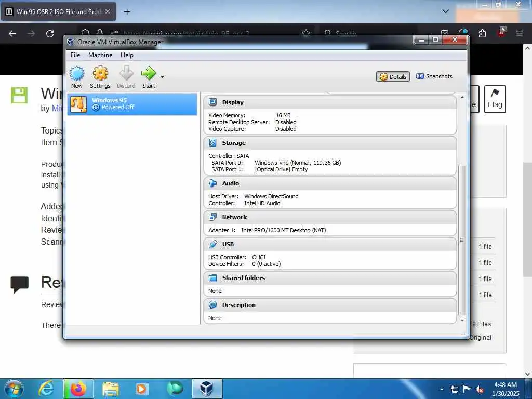Open the Firefox hamburger menu
Viewport: 532px width, 399px height.
[x=519, y=33]
